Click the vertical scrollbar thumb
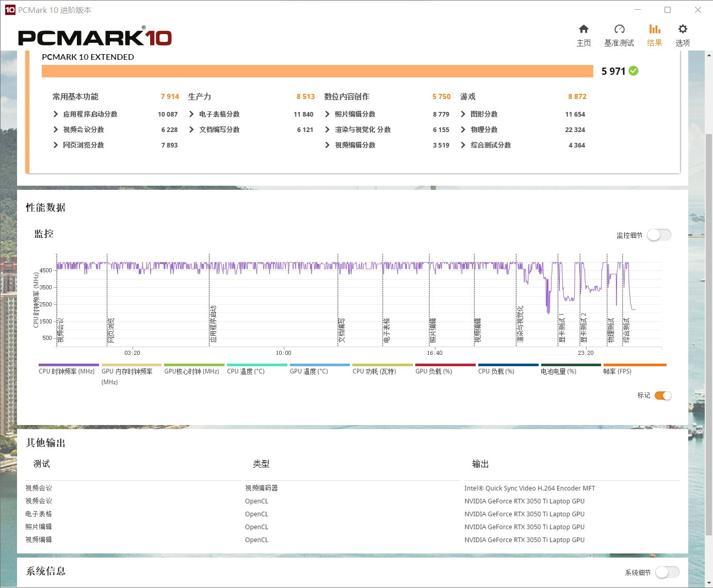The height and width of the screenshot is (588, 713). 709,334
